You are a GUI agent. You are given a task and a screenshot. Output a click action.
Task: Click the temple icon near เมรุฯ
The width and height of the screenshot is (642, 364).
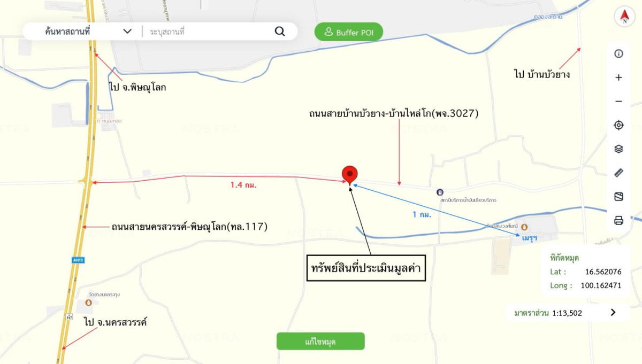524,227
